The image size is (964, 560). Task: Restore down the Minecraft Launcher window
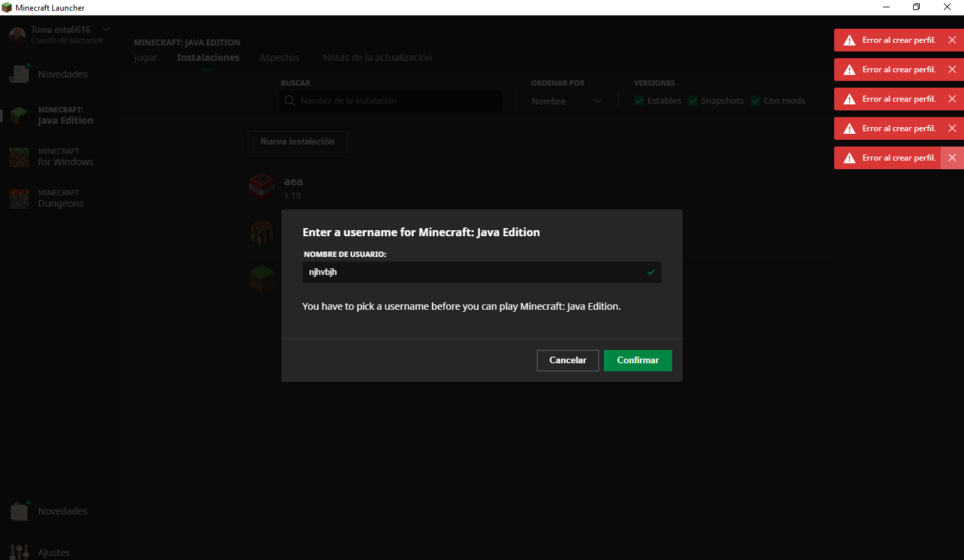tap(916, 7)
